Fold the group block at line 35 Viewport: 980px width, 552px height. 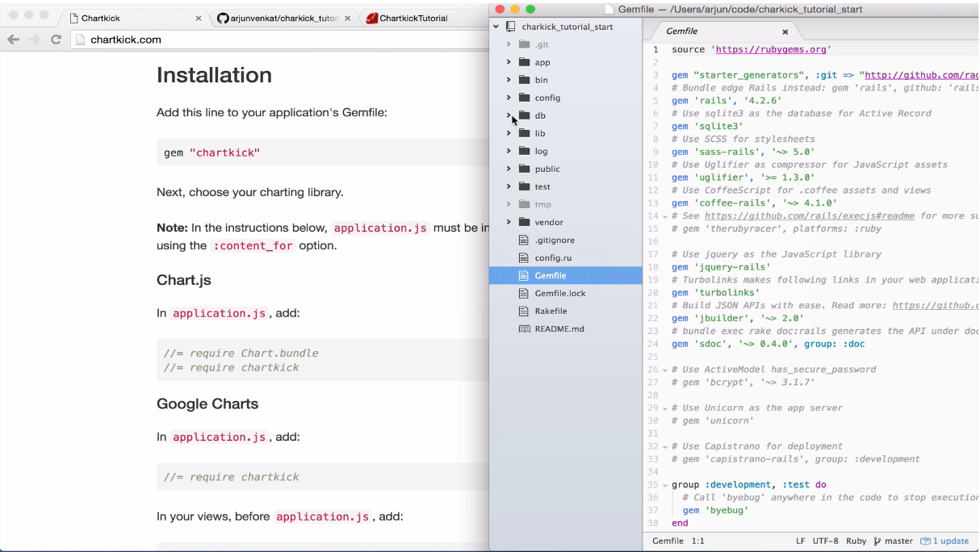pyautogui.click(x=665, y=485)
